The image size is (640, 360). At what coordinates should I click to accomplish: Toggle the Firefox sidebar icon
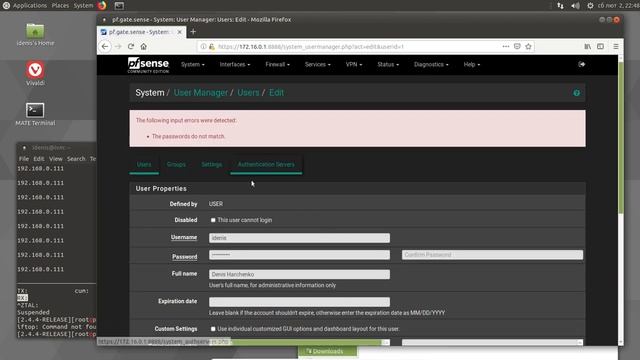point(600,47)
